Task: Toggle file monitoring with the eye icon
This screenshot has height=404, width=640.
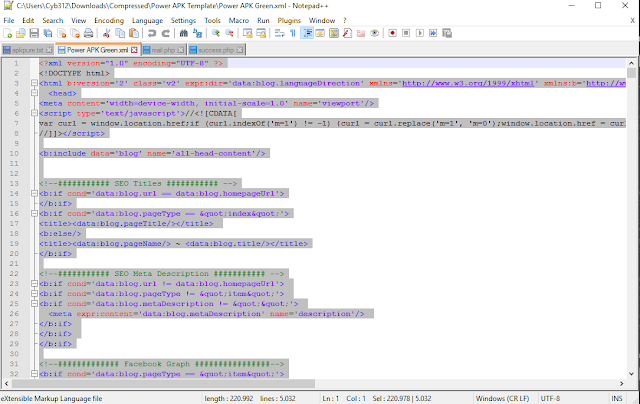Action: (374, 33)
